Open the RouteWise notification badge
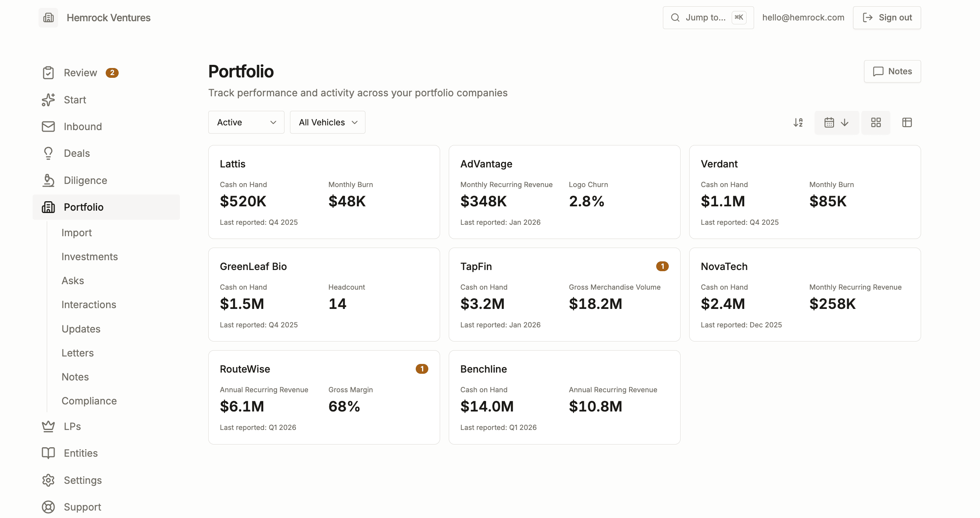Screen dimensions: 980x518 point(422,369)
